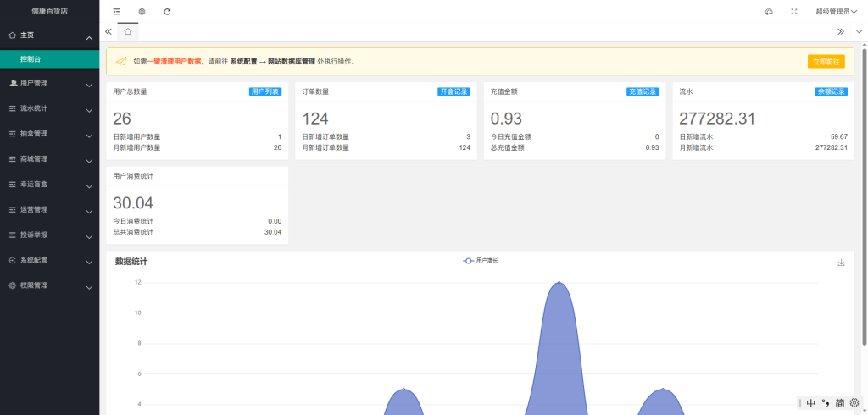Expand the 幸运盲盒 menu

50,185
